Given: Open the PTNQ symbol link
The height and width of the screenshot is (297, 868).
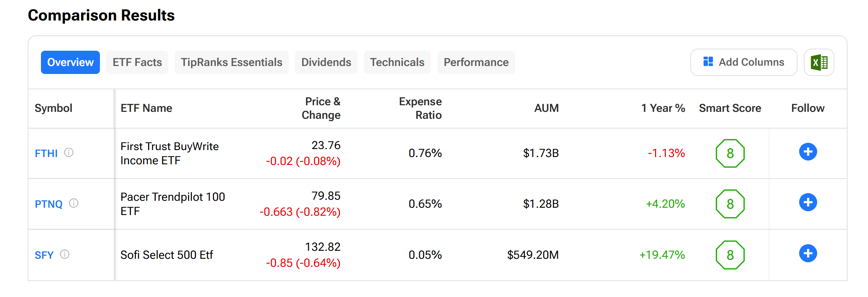Looking at the screenshot, I should point(49,204).
